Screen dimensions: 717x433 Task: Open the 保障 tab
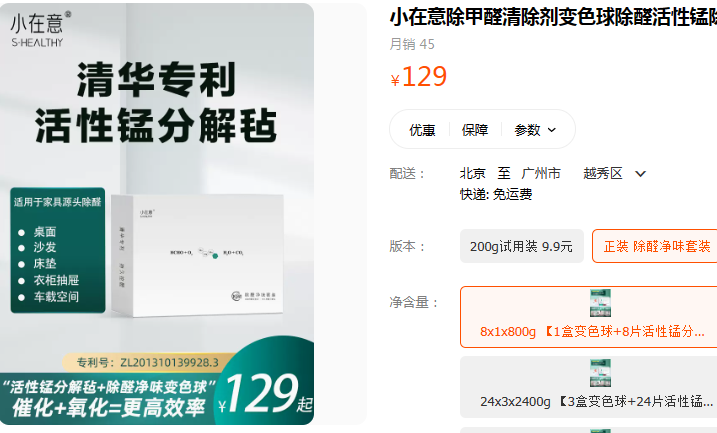click(x=475, y=130)
